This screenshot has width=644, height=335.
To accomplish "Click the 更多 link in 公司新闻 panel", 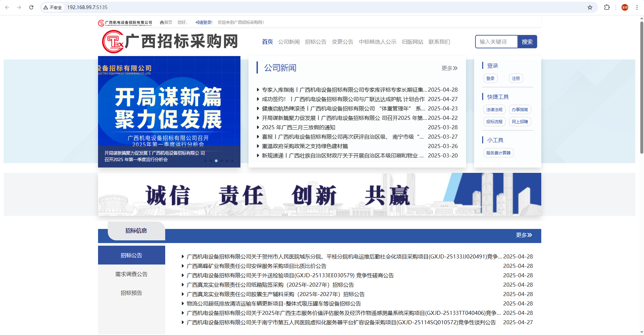I will [450, 68].
